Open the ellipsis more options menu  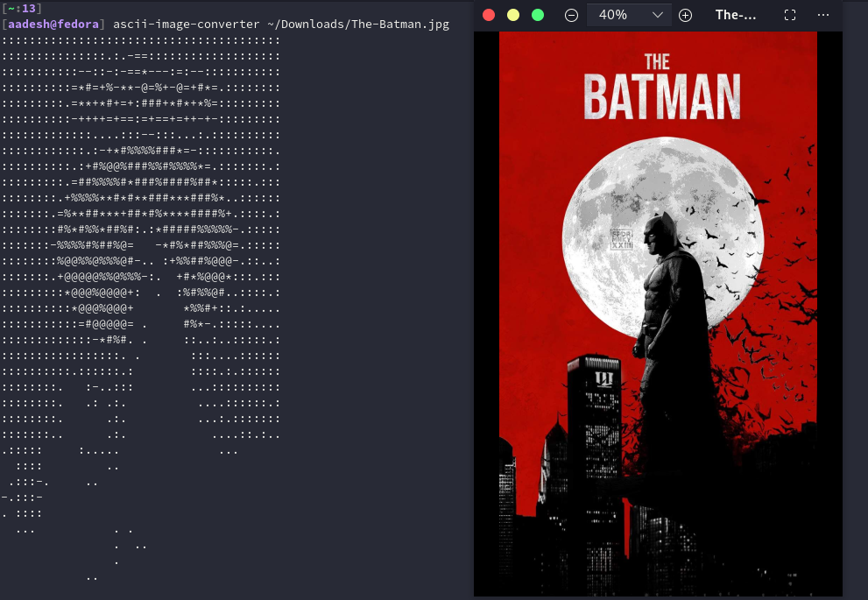822,15
